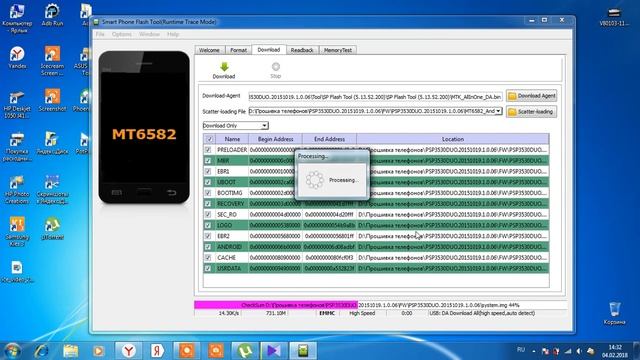Uncheck the BOOTIMG partition checkbox
This screenshot has height=360, width=640.
coord(208,193)
